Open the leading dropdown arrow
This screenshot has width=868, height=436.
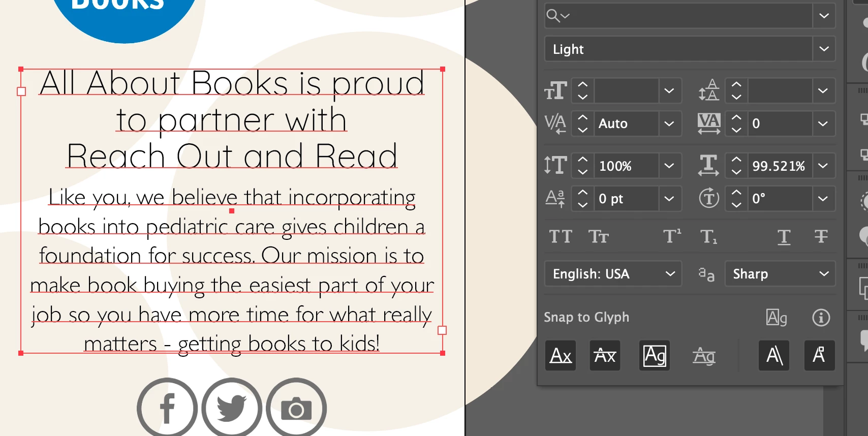(823, 91)
